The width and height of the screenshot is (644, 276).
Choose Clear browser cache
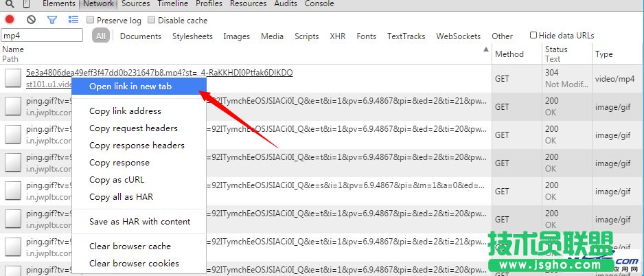139,246
